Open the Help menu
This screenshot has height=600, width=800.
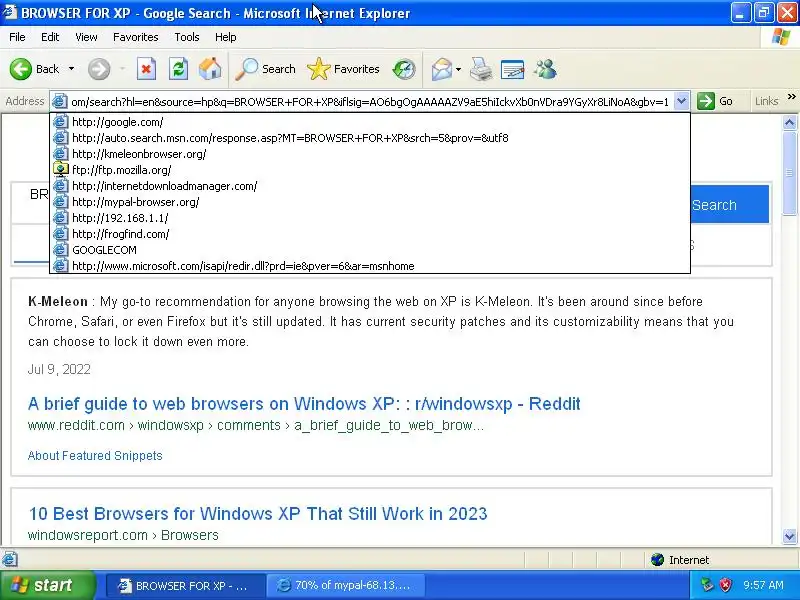coord(226,37)
